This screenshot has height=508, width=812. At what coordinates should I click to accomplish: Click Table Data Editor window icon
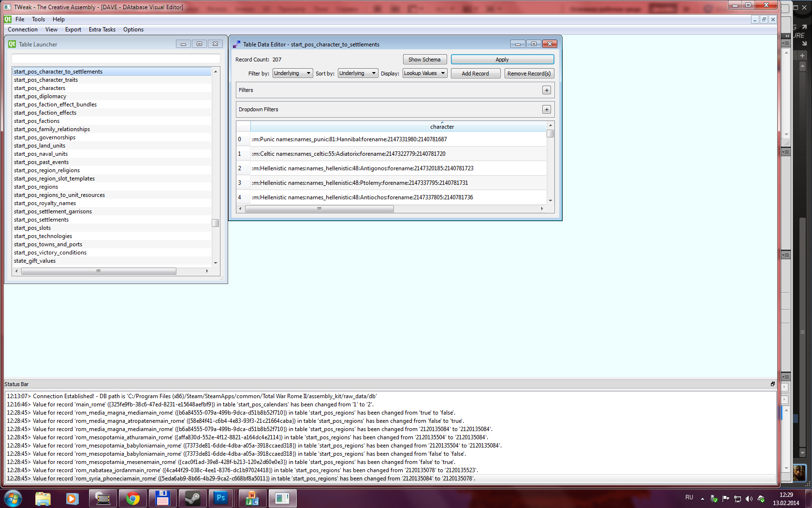pyautogui.click(x=236, y=44)
